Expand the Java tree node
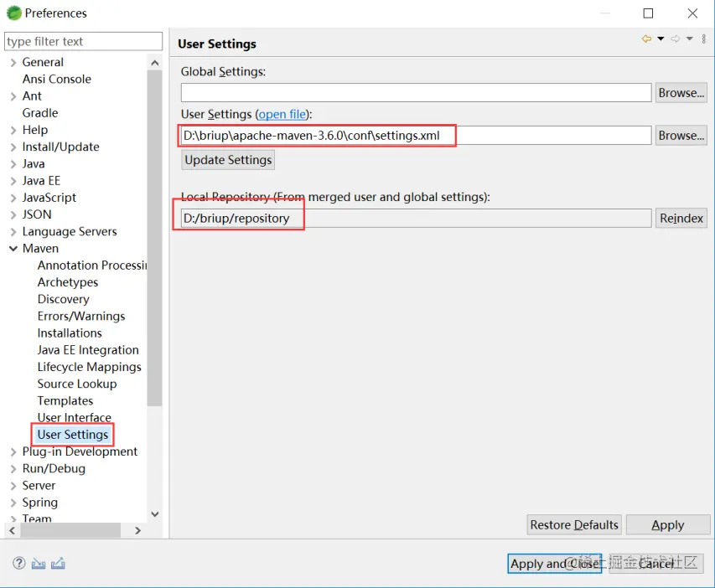 (x=13, y=164)
